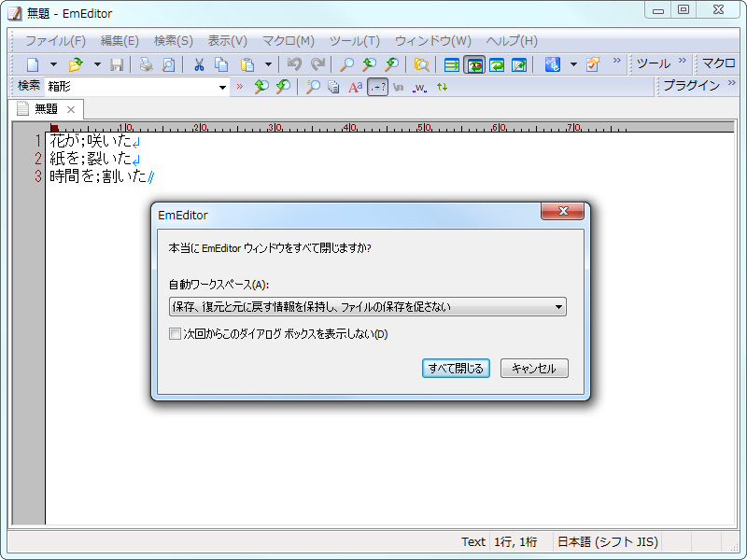
Task: Toggle Wrap by Characters icon
Action: [474, 64]
